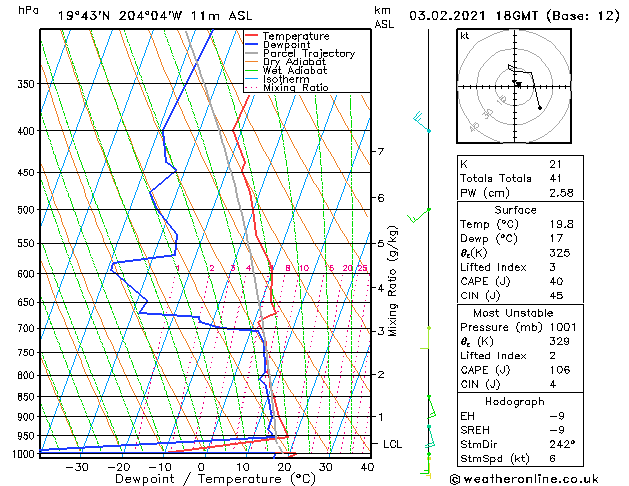Click the surface Dewp (°C) value 17

pyautogui.click(x=556, y=238)
